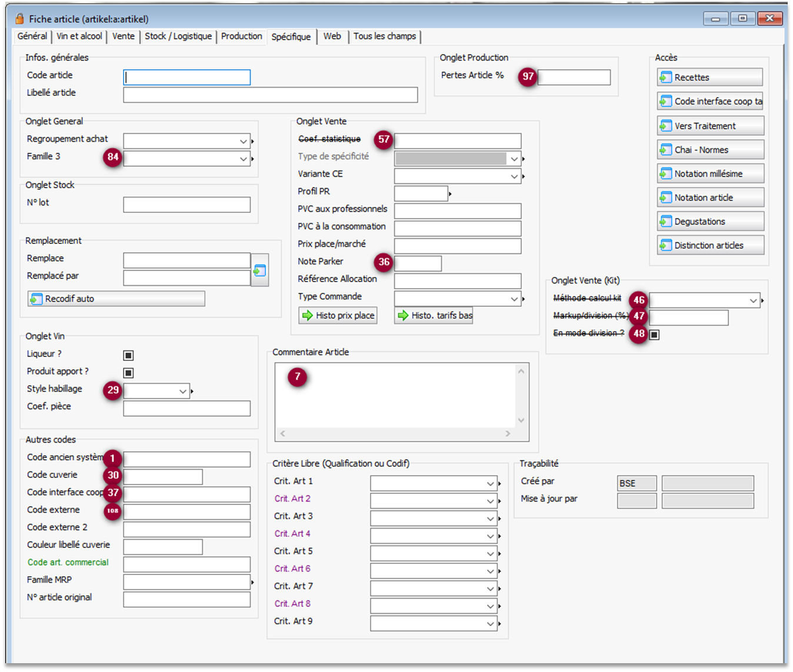Click the Degustations icon
The width and height of the screenshot is (793, 672).
tap(665, 222)
